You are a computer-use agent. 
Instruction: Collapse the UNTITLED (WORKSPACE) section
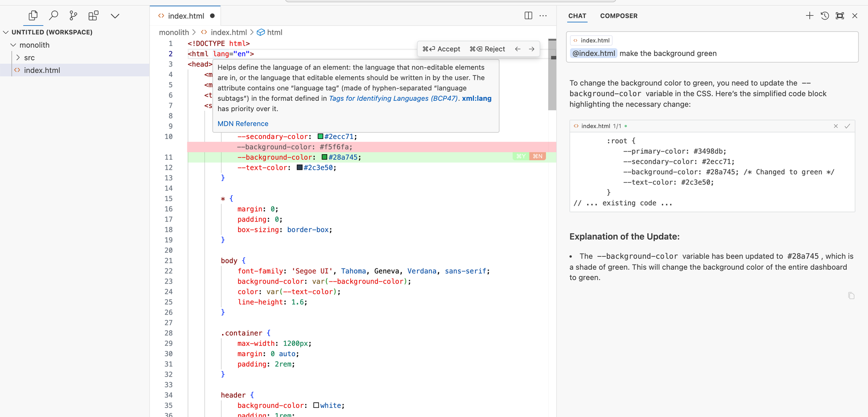(6, 32)
